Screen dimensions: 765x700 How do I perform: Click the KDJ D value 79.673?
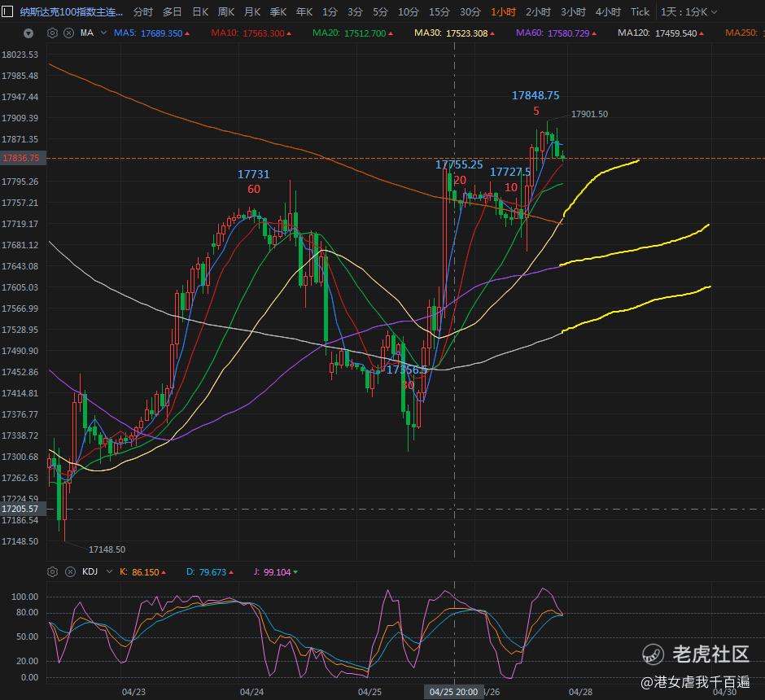(x=212, y=571)
